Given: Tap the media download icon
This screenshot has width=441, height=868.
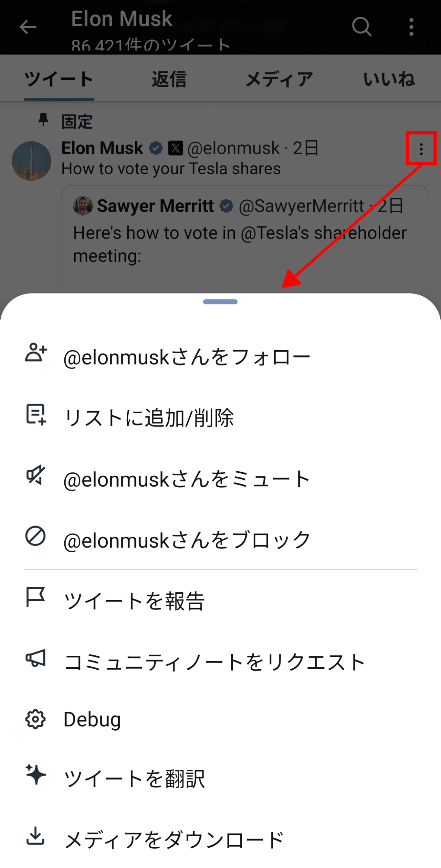Looking at the screenshot, I should tap(36, 836).
